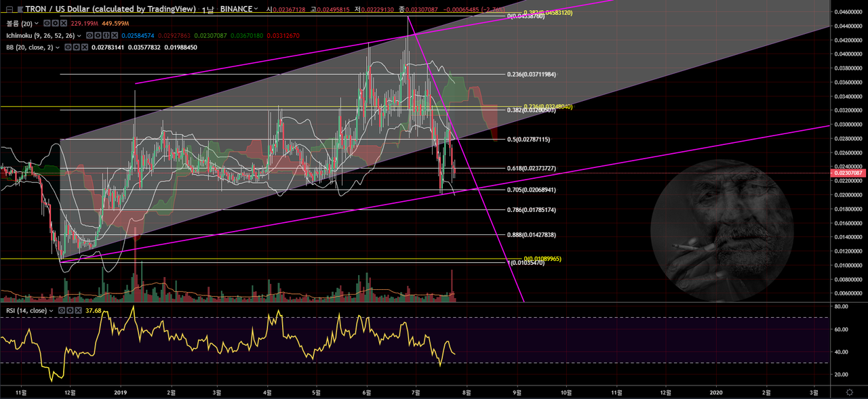Viewport: 868px width, 399px height.
Task: Delete the RSI indicator with X icon
Action: [x=79, y=310]
